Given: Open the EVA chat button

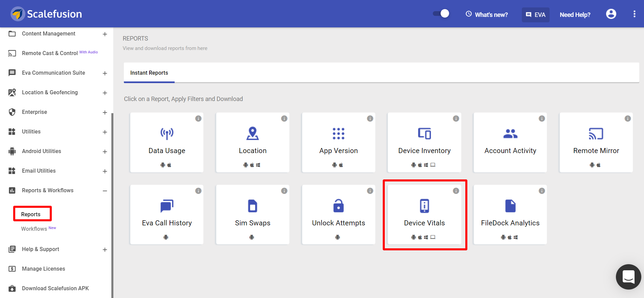Looking at the screenshot, I should [x=535, y=15].
